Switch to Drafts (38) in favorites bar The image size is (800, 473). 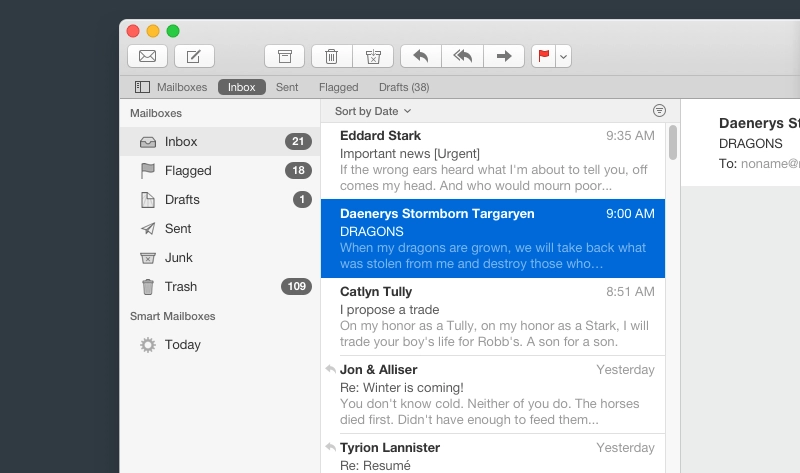click(x=404, y=87)
